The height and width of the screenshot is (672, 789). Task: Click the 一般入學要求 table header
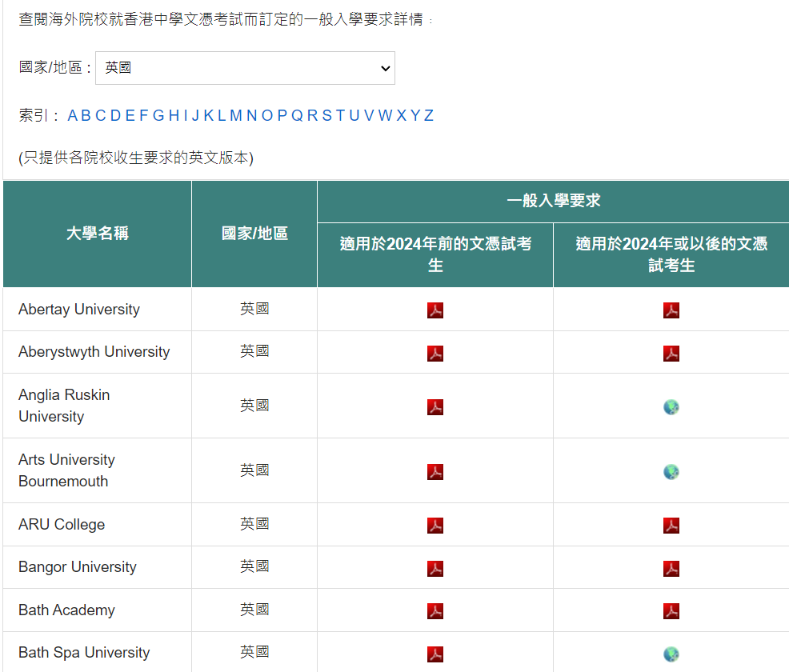(554, 201)
